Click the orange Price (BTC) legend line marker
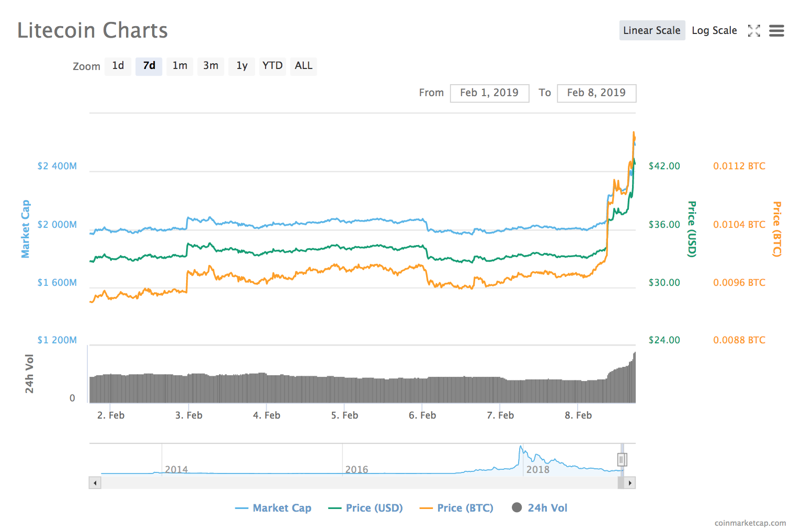The height and width of the screenshot is (532, 803). [427, 507]
